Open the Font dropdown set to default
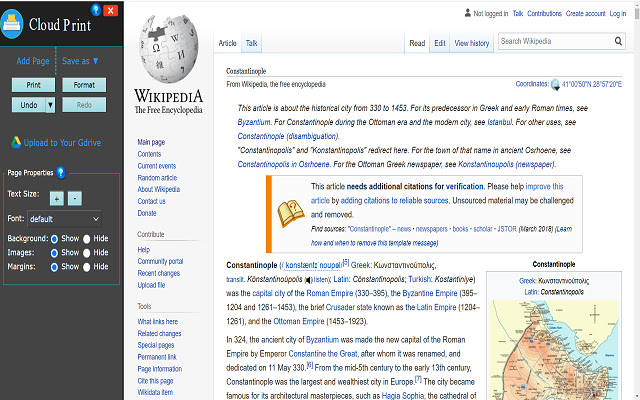This screenshot has height=400, width=640. (x=64, y=219)
